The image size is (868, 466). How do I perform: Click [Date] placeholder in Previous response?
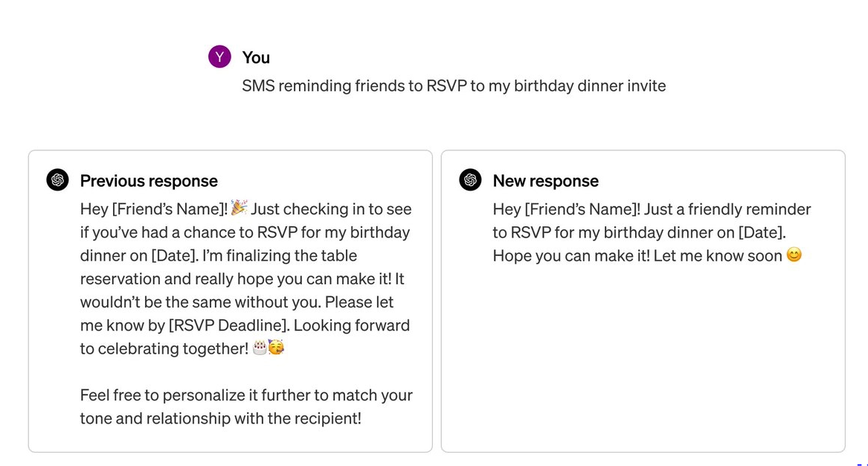click(x=175, y=255)
